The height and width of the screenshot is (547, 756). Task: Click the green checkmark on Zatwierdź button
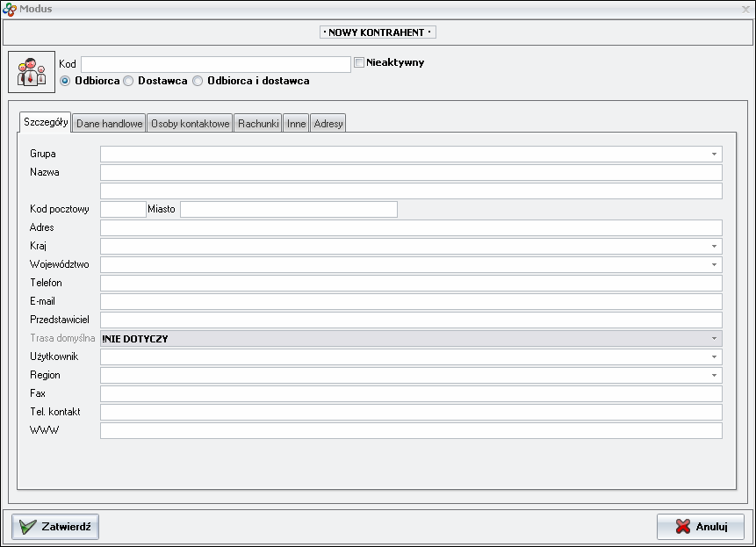coord(28,527)
